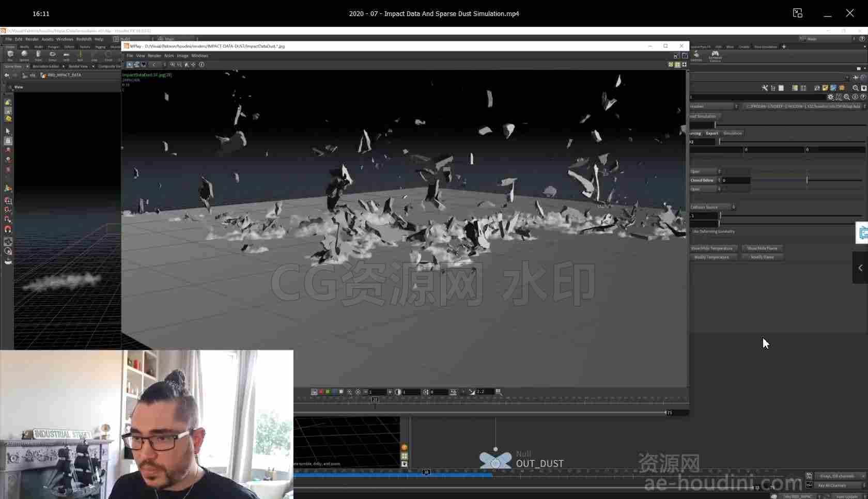This screenshot has width=868, height=499.
Task: Click the magnet snapping tool in the viewport toolbar
Action: tap(8, 229)
